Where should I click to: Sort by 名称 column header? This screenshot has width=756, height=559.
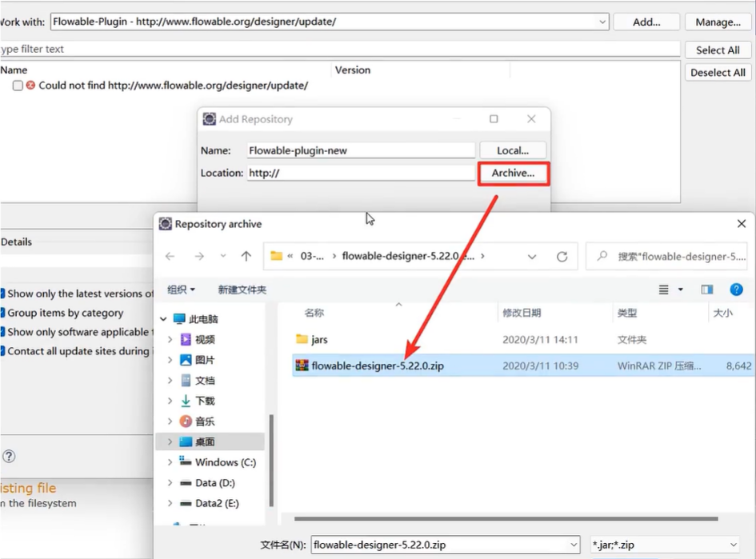click(x=314, y=313)
